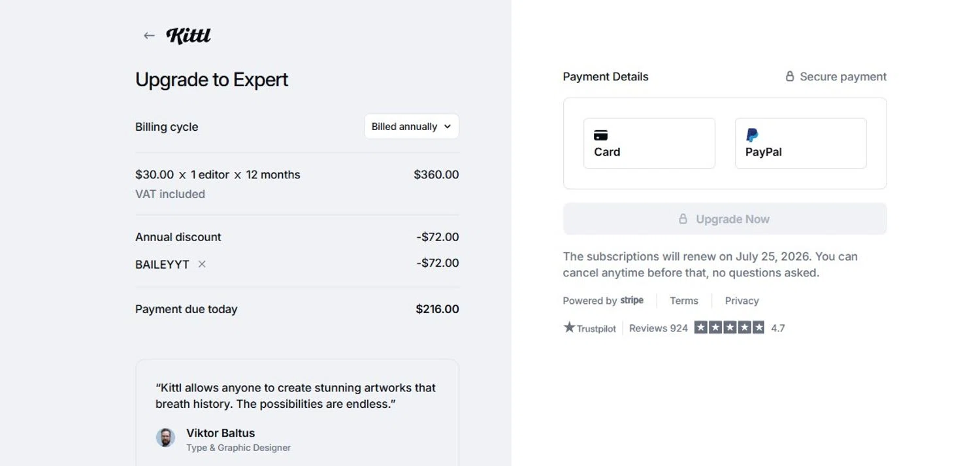Viewport: 980px width, 466px height.
Task: Click the back arrow icon
Action: (x=149, y=36)
